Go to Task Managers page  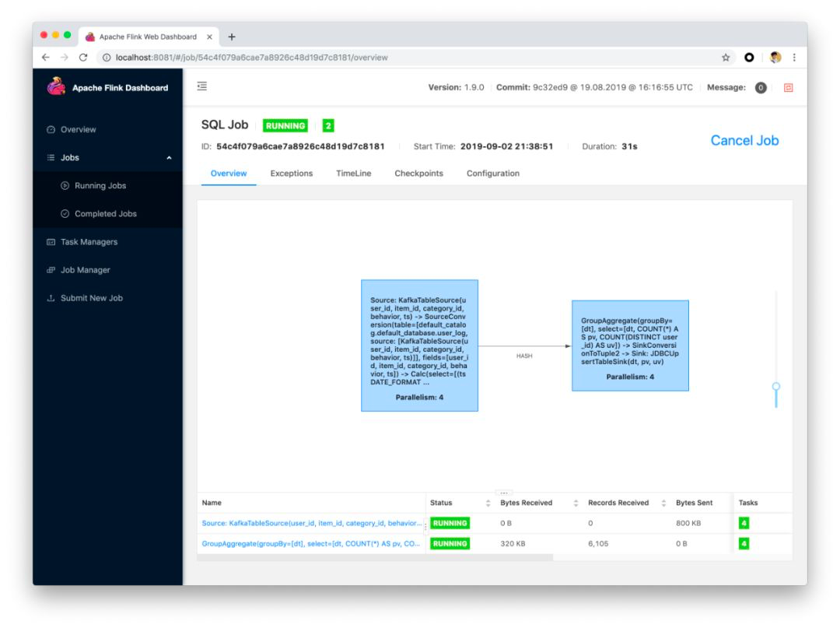[89, 242]
